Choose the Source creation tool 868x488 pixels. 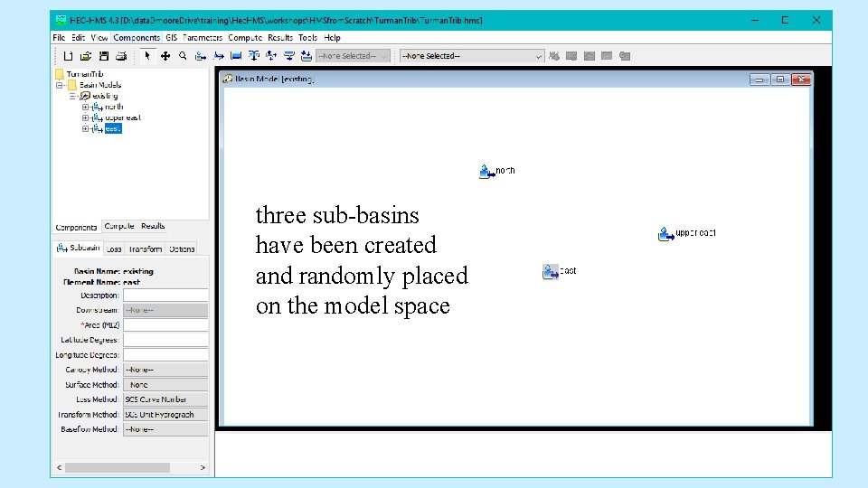[289, 56]
